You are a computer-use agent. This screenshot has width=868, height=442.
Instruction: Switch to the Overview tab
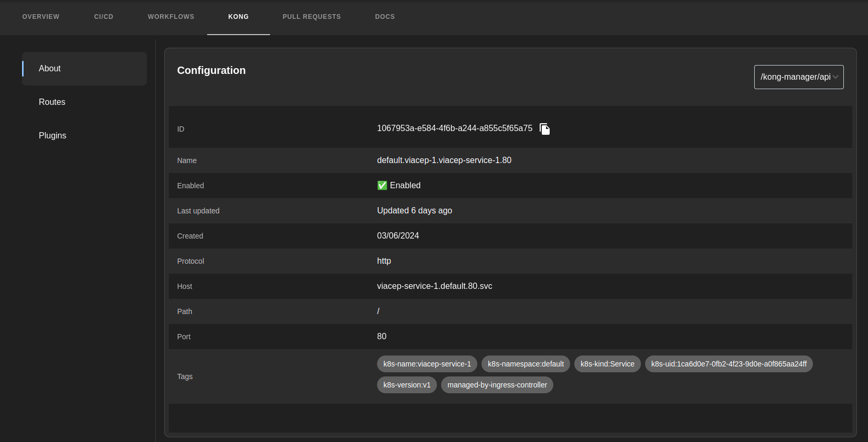point(41,17)
